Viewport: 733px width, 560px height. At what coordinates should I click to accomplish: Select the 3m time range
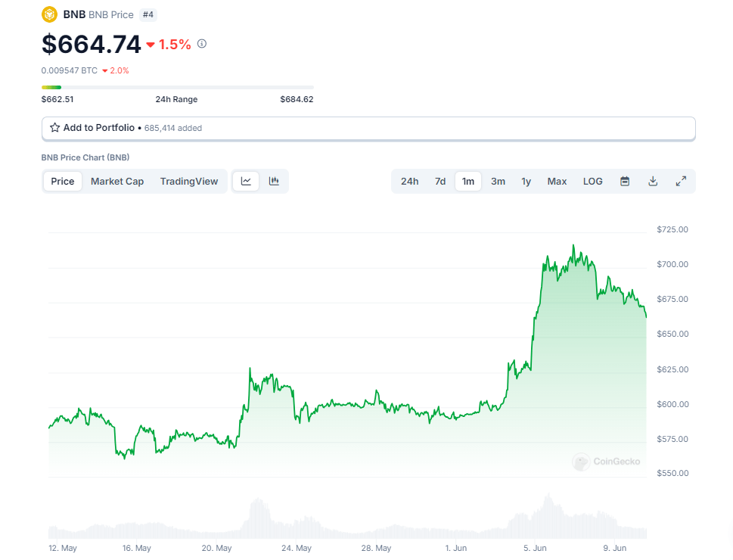tap(498, 181)
